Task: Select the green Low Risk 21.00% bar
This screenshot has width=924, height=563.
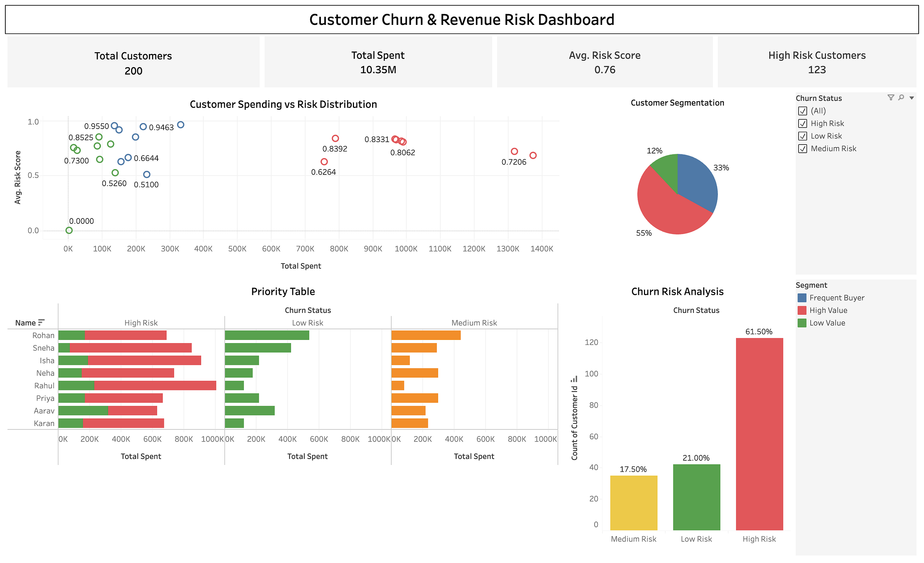Action: click(x=696, y=497)
